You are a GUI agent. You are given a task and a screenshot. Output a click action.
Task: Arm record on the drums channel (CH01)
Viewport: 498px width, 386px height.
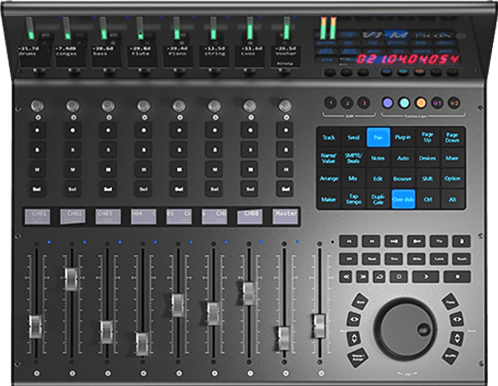pos(37,130)
